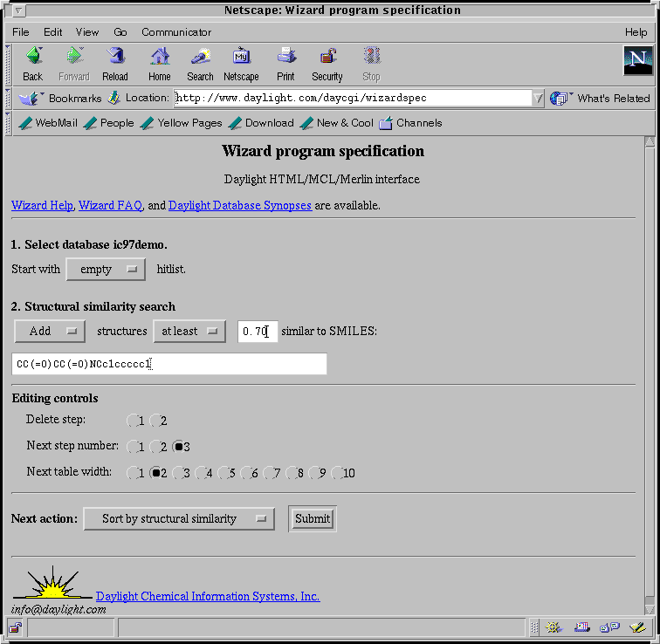Open the Security info icon
The image size is (660, 644).
[327, 58]
